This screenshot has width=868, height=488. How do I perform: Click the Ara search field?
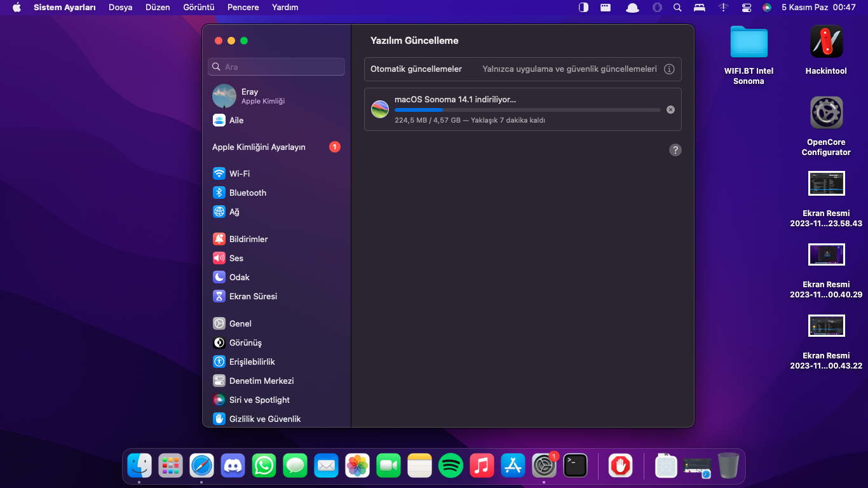click(x=276, y=67)
